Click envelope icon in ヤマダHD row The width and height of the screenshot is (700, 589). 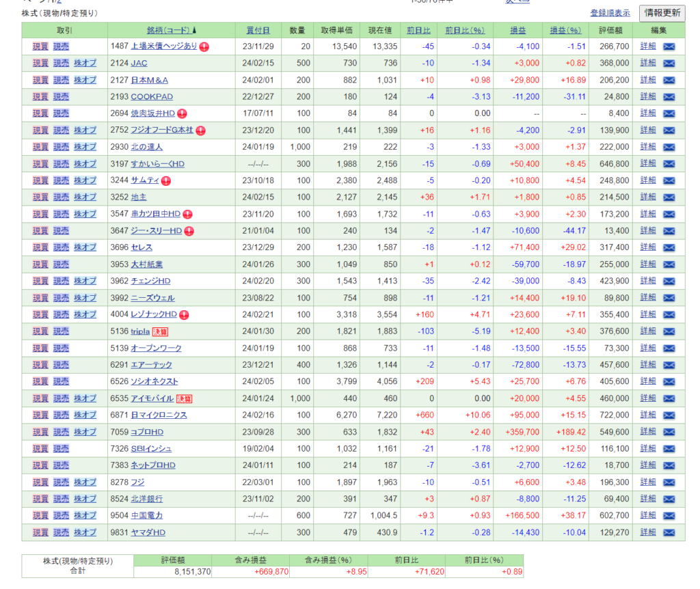[669, 532]
